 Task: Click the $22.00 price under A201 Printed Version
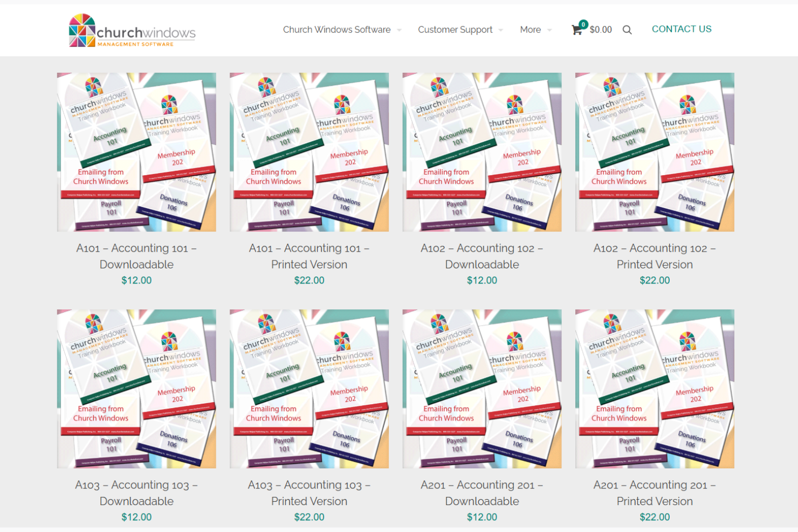[655, 517]
